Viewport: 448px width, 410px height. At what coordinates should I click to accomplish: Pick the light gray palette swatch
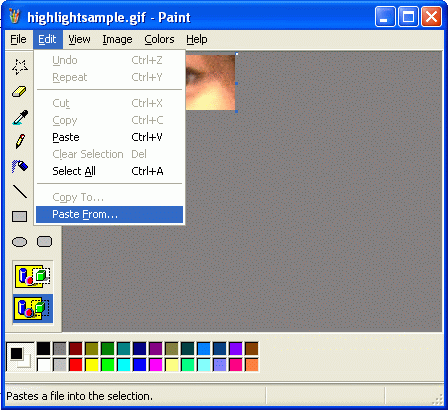(x=60, y=365)
